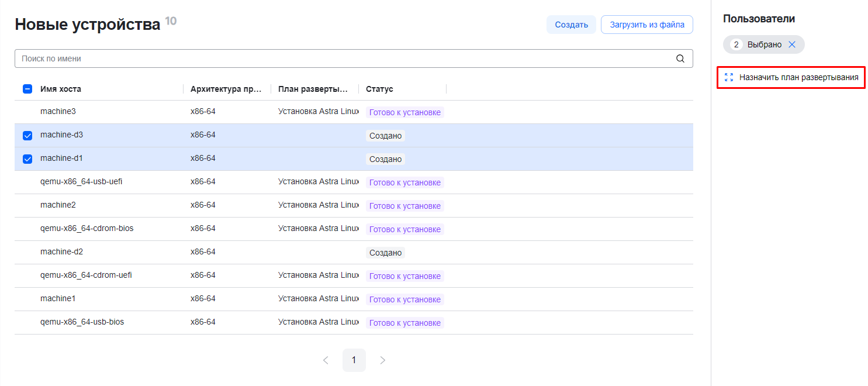The width and height of the screenshot is (868, 386).
Task: Open the qemu-x86_64-usb-uefi host row
Action: 81,182
